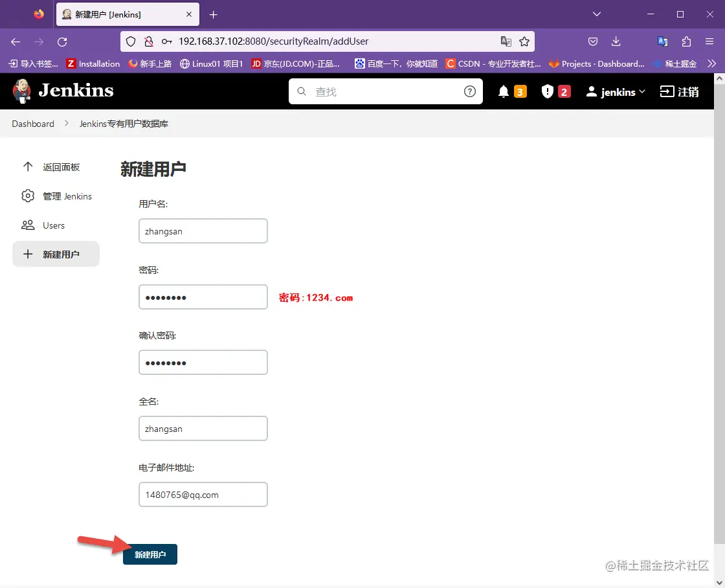Screen dimensions: 725x588
Task: Click the Firefox back arrow
Action: point(16,41)
